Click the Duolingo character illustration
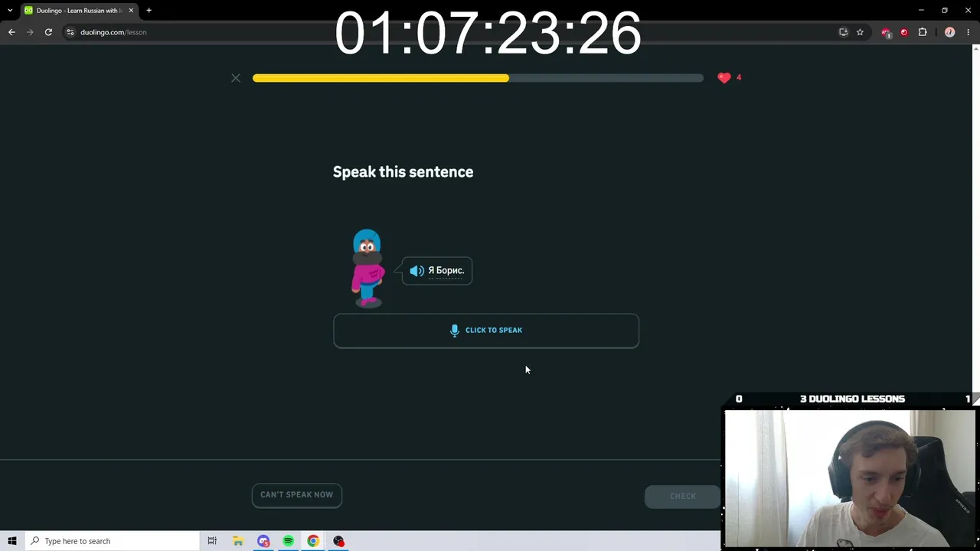Image resolution: width=980 pixels, height=551 pixels. point(367,268)
